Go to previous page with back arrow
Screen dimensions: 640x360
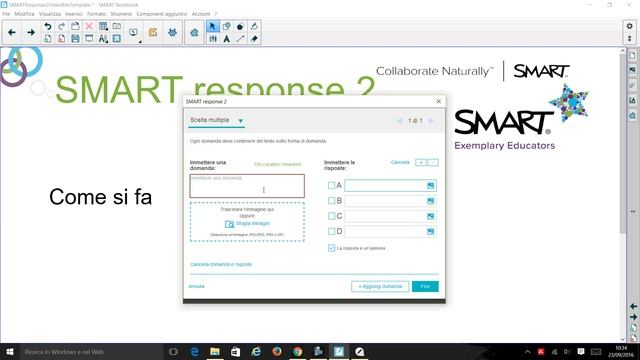point(12,32)
